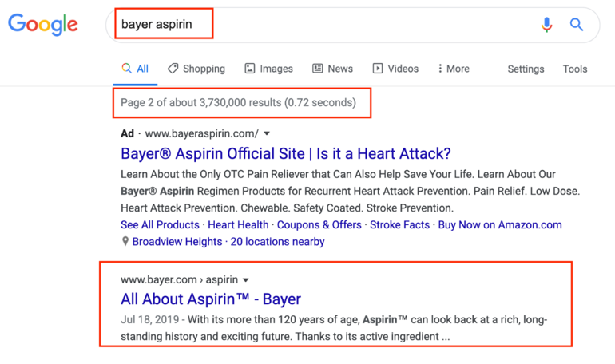
Task: Start voice search with microphone icon
Action: click(x=546, y=25)
